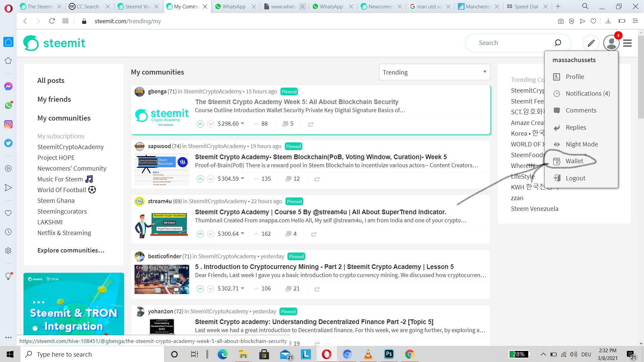
Task: Open Steem Venezuela in trending communities
Action: click(x=535, y=209)
